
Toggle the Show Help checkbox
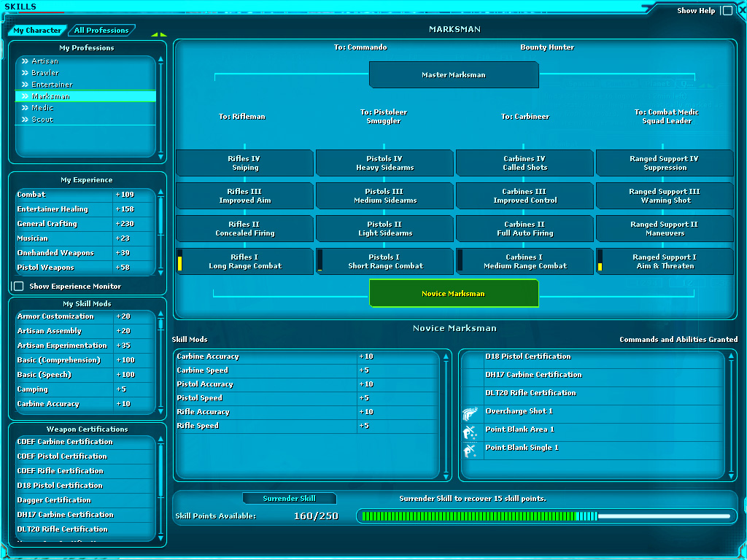tap(727, 10)
